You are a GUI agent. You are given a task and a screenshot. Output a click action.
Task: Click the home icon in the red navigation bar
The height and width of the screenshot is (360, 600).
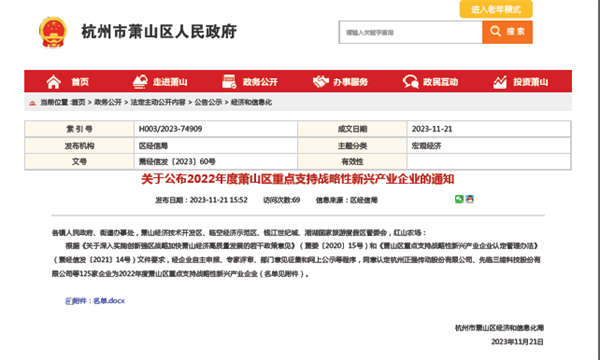point(54,82)
